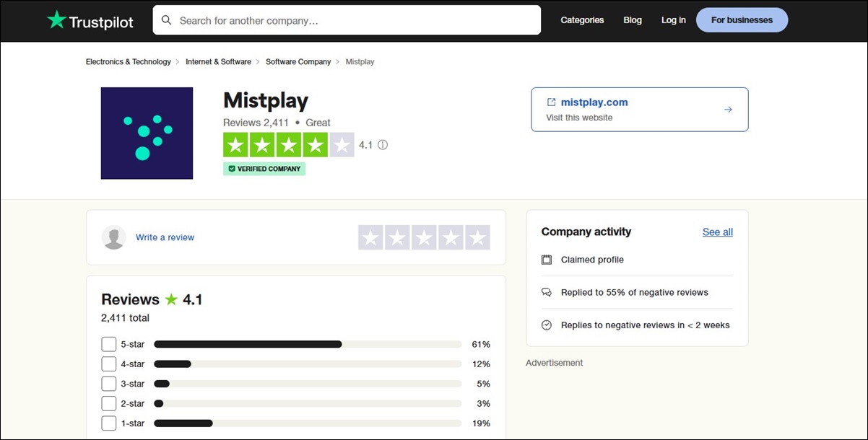Go to Software Company breadcrumb
Image resolution: width=868 pixels, height=440 pixels.
click(x=298, y=62)
